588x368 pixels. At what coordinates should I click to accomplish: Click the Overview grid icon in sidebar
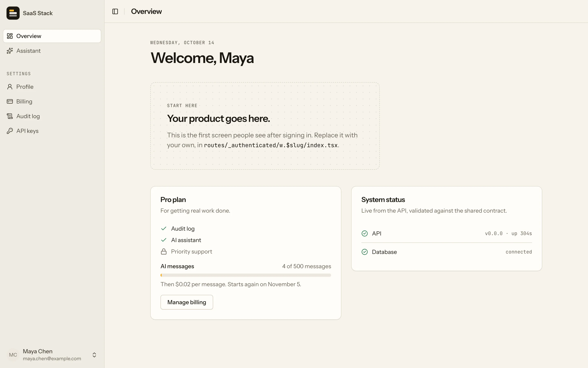(x=10, y=36)
